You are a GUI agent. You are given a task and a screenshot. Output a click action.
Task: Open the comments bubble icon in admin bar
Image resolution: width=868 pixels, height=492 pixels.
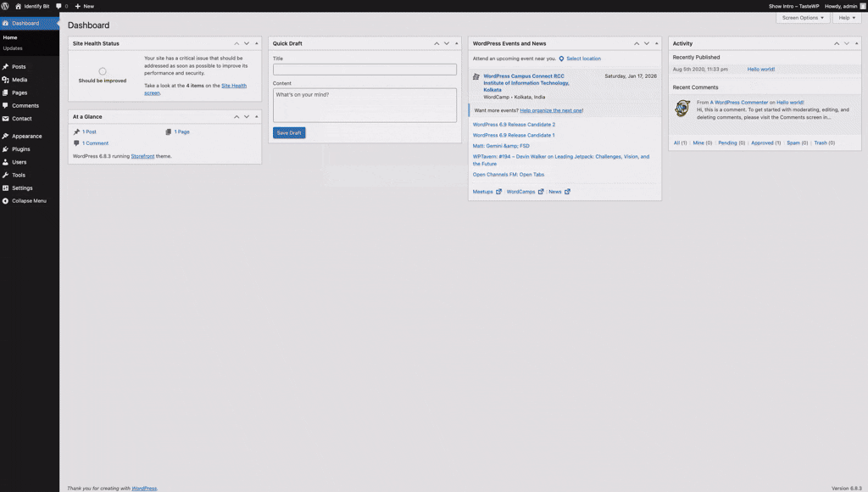(x=59, y=6)
